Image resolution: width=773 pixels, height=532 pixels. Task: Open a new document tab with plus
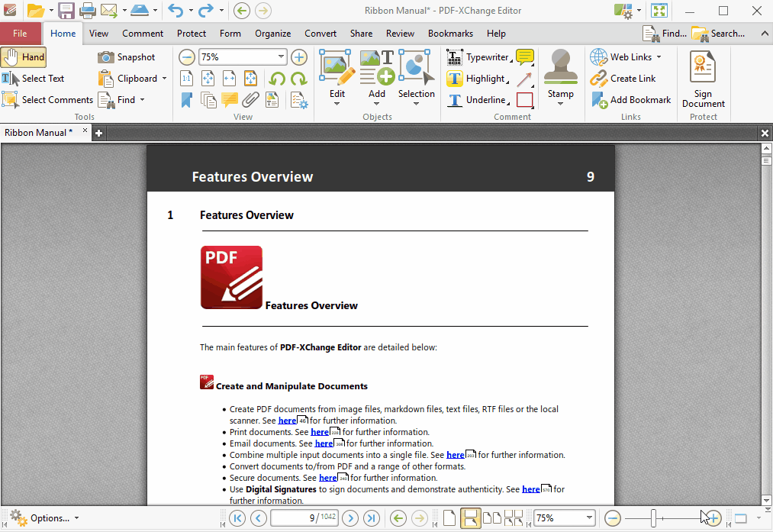pos(98,133)
